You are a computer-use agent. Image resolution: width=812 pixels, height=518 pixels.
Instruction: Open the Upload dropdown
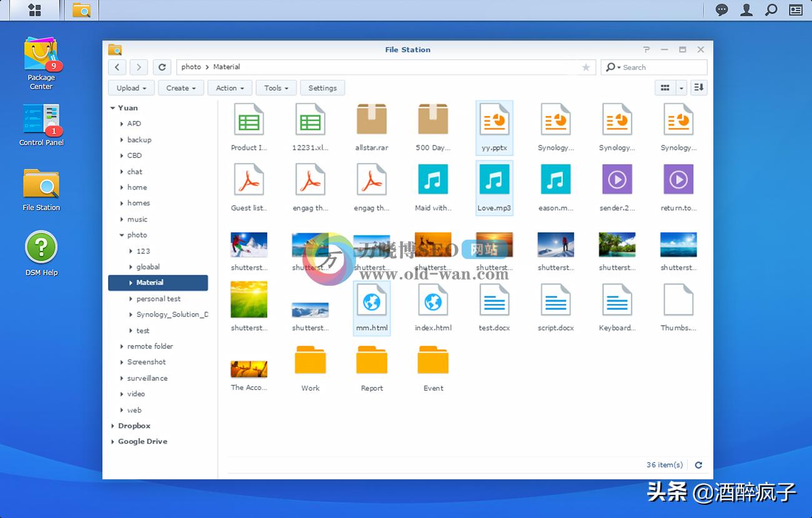click(131, 87)
